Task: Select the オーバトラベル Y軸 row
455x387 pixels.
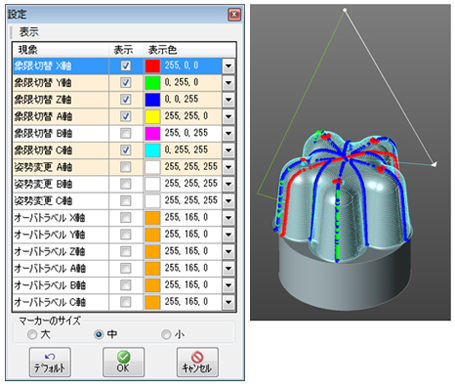Action: point(124,235)
